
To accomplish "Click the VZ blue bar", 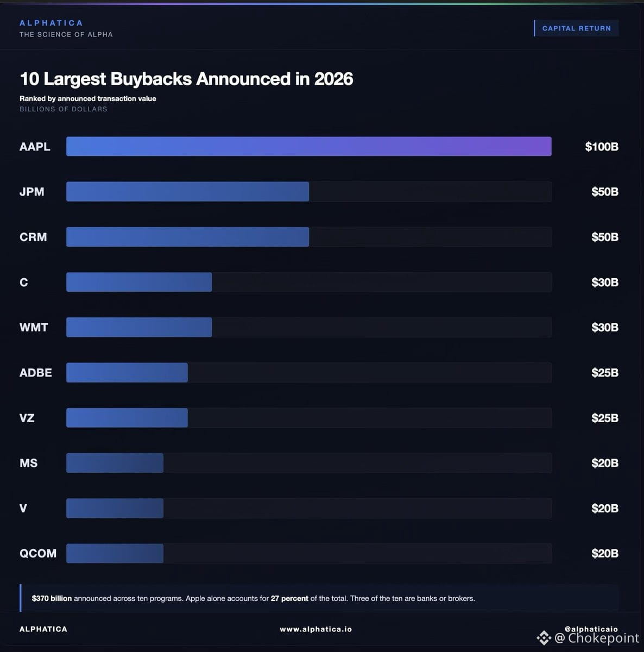I will pyautogui.click(x=127, y=418).
